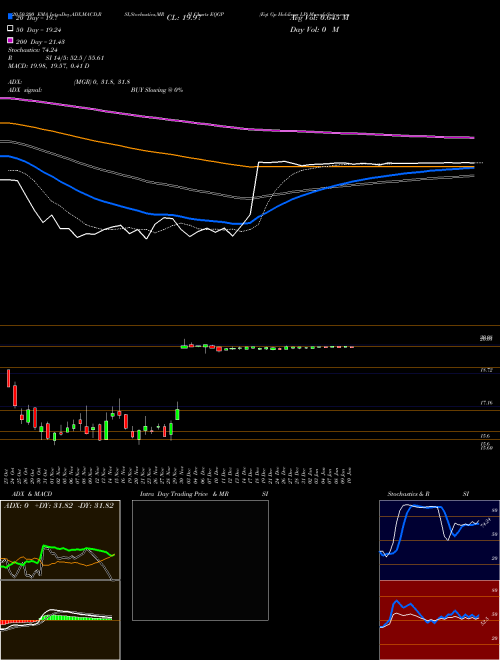500x660 pixels.
Task: Click the 15.6 price axis label
Action: coord(485,436)
